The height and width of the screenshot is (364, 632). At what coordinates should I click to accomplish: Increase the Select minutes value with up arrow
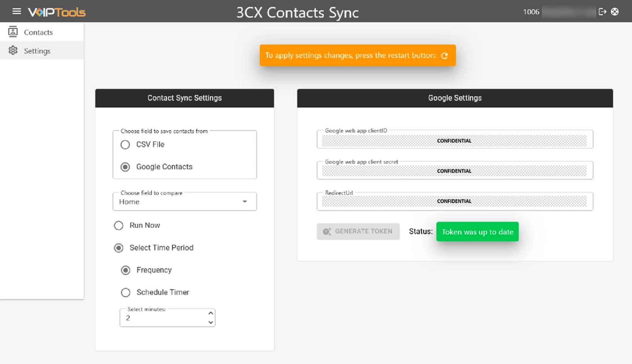coord(210,313)
